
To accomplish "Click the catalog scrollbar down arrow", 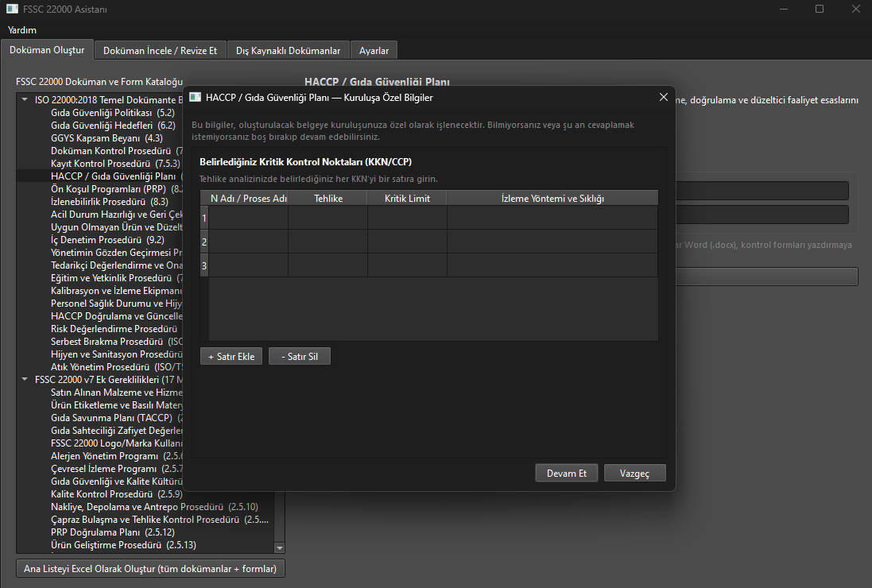I will click(280, 548).
